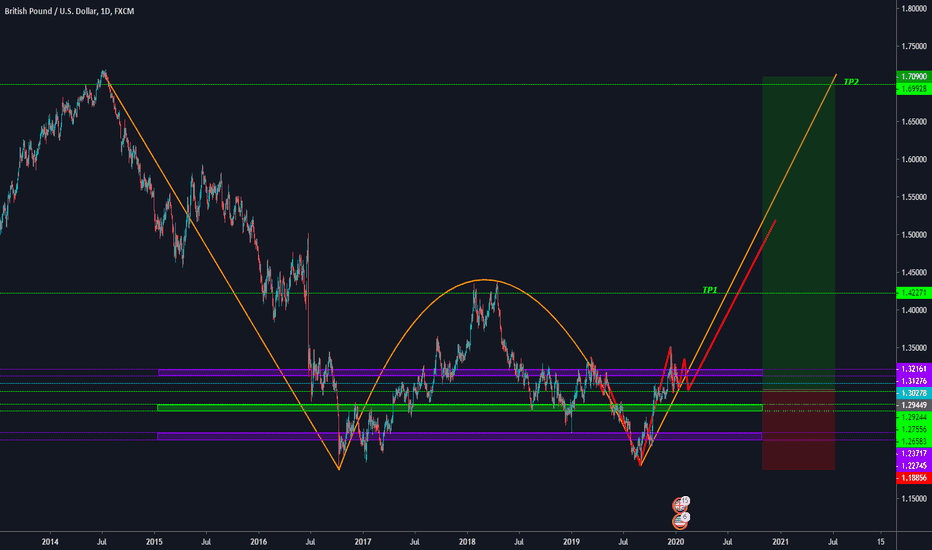932x550 pixels.
Task: Select the red stop-loss zone of long position
Action: (x=798, y=440)
